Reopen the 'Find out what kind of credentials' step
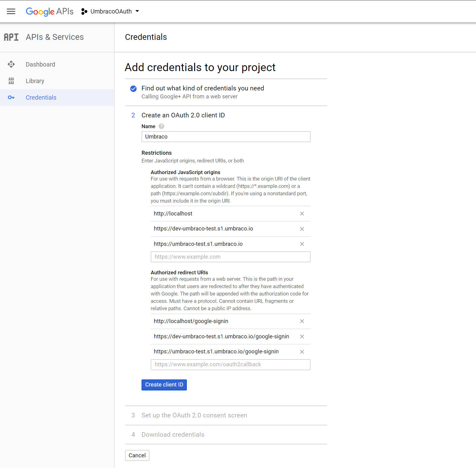This screenshot has height=468, width=476. (x=203, y=88)
